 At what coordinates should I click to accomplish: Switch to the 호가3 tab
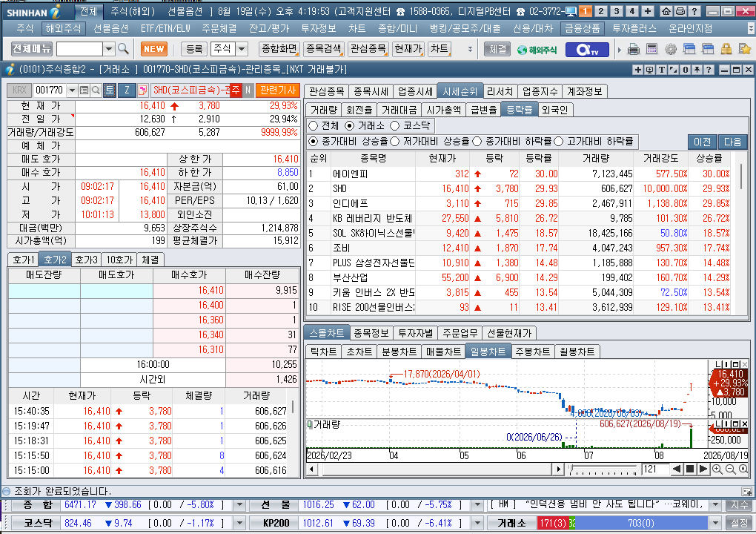click(86, 260)
